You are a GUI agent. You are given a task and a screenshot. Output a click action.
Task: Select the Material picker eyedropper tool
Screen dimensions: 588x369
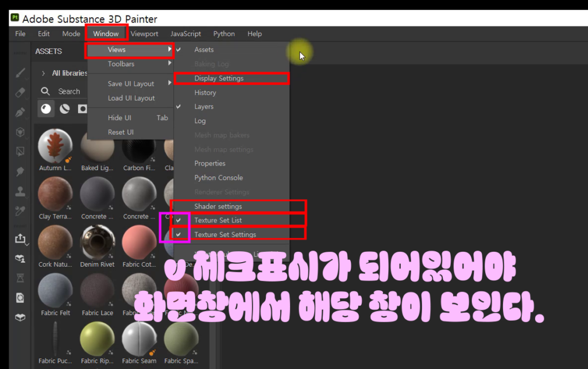[20, 212]
